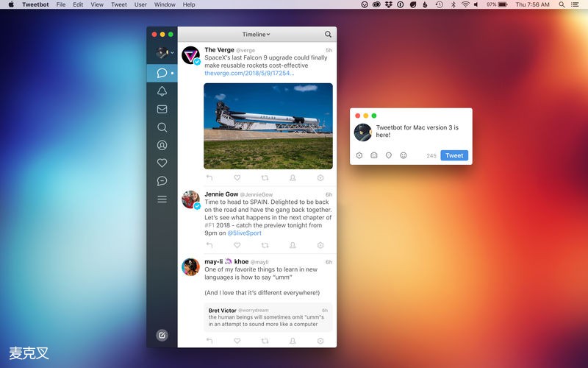Screen dimensions: 588x368
Task: Click the blue Tweet button
Action: point(454,155)
